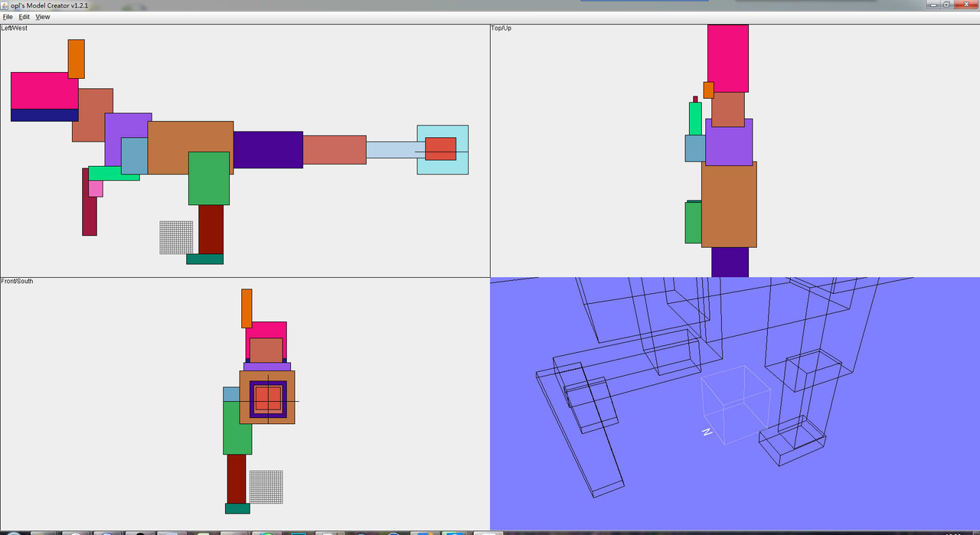Select the teal base in Front/South view
The width and height of the screenshot is (980, 535).
click(x=237, y=508)
